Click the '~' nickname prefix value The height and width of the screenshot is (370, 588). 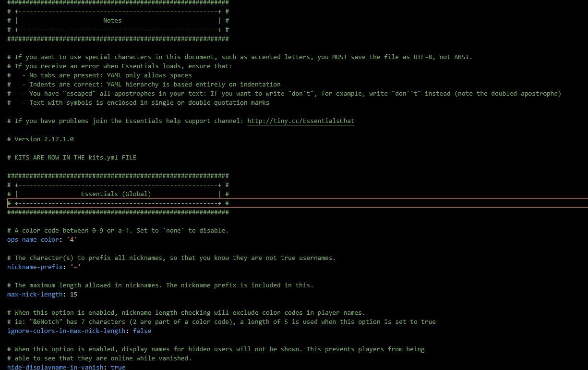click(x=76, y=267)
